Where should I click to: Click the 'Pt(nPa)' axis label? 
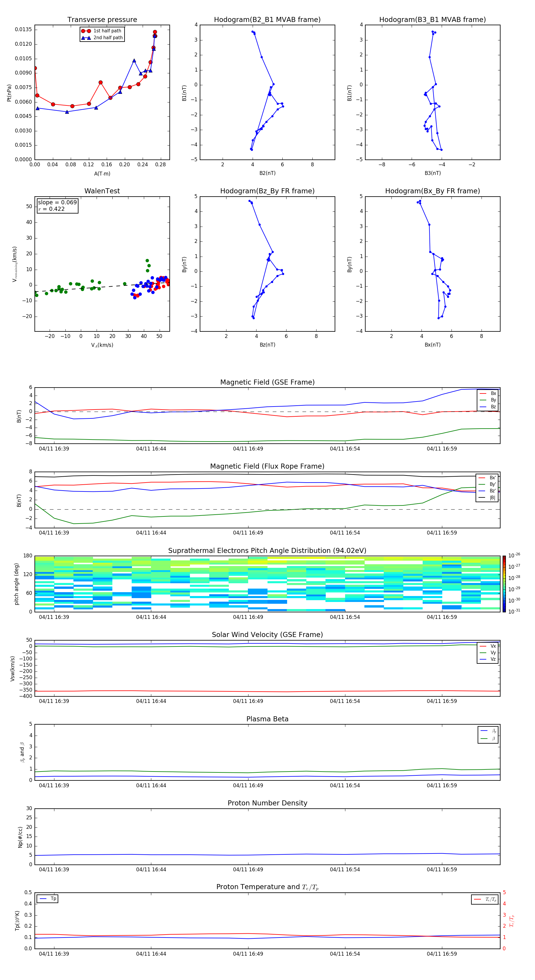pyautogui.click(x=9, y=93)
